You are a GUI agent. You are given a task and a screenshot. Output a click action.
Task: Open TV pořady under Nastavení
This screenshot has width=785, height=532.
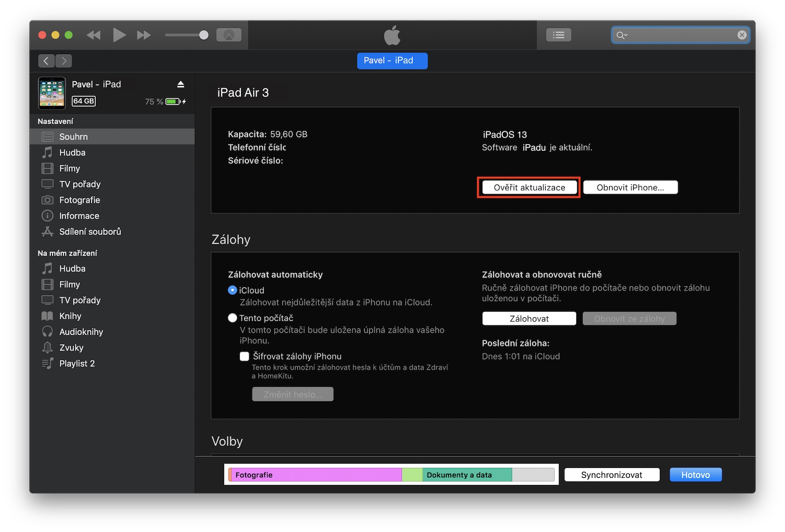pyautogui.click(x=112, y=184)
